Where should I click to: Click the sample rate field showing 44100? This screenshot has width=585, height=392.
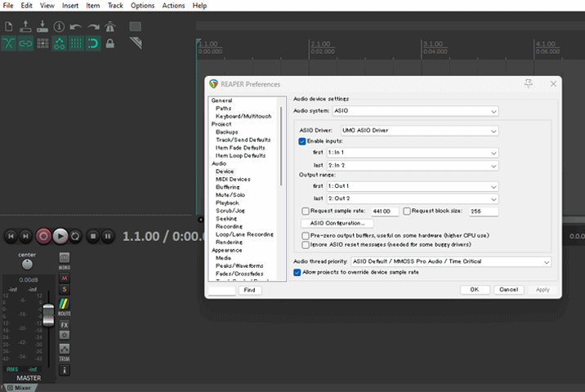coord(385,212)
